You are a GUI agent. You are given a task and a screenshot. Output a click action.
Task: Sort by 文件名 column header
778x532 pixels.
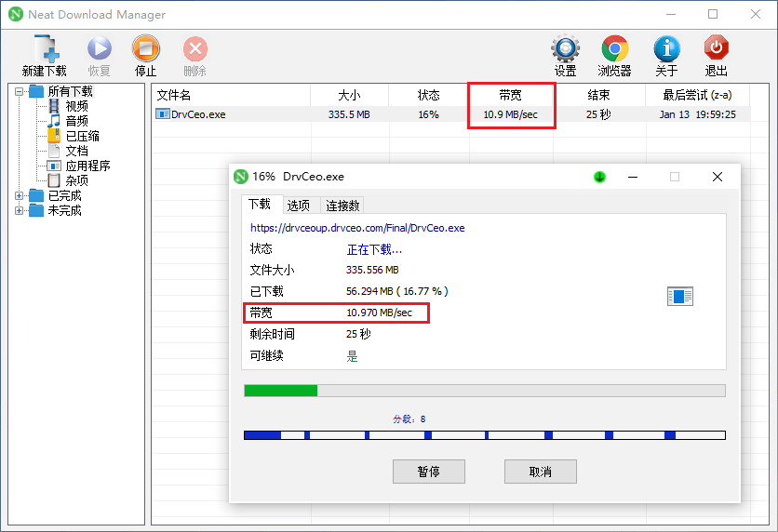(231, 95)
